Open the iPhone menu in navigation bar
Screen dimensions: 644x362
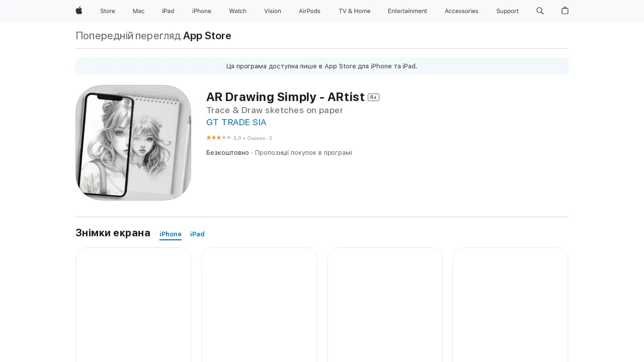tap(202, 11)
